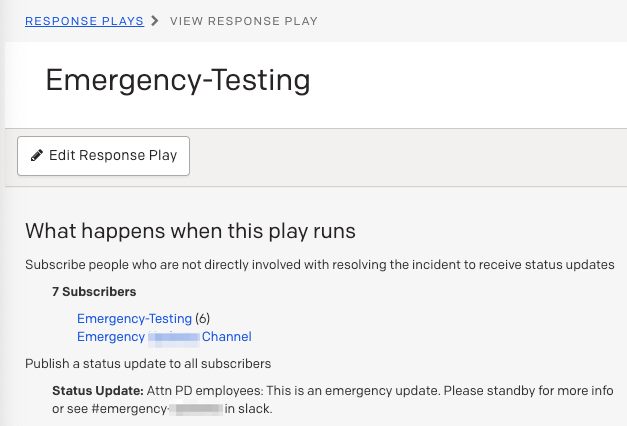Viewport: 627px width, 426px height.
Task: Open the Emergency-Testing subscriber team link
Action: coord(134,318)
